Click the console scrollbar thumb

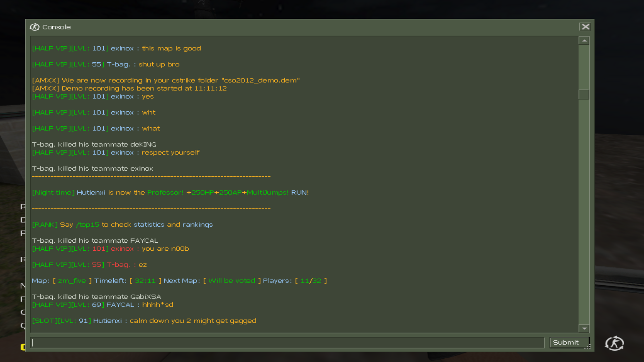click(x=584, y=95)
